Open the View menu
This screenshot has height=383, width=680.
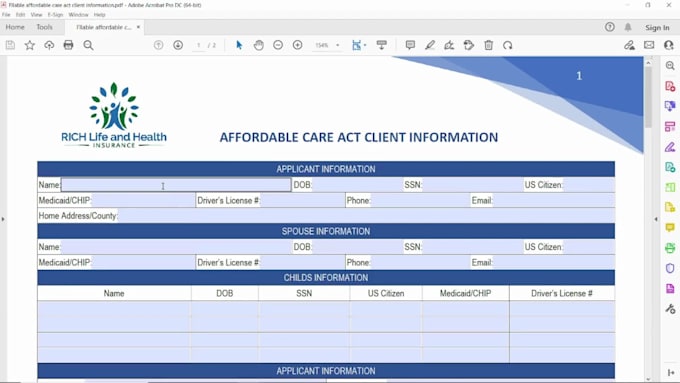point(36,15)
